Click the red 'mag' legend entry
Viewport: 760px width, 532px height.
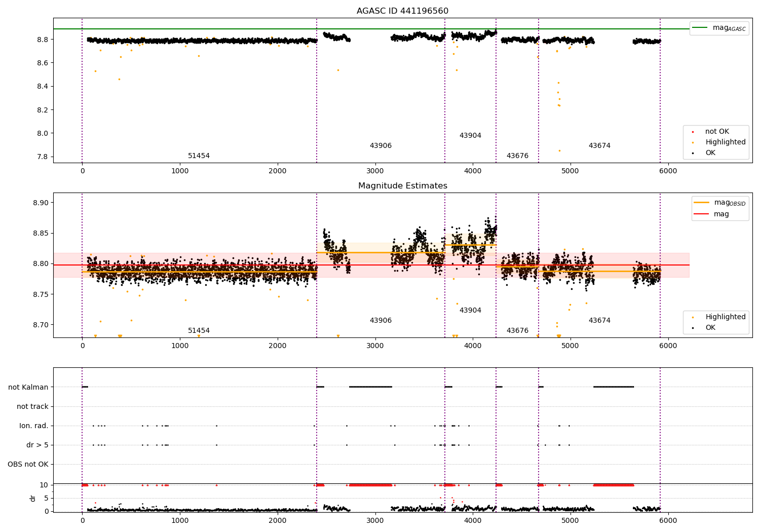711,214
